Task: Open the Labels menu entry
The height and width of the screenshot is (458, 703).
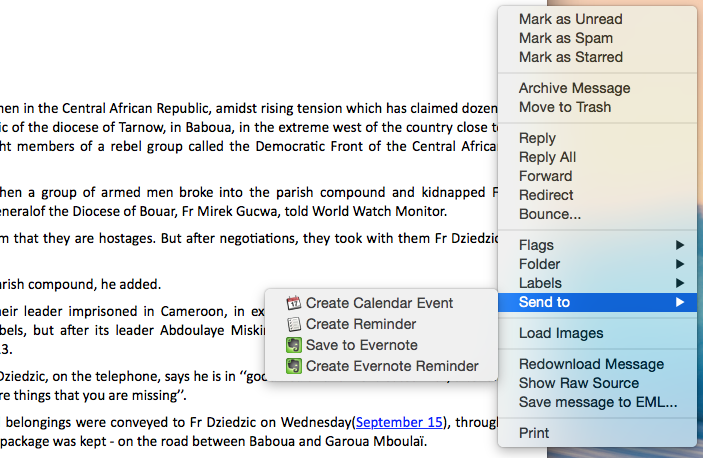Action: 597,283
